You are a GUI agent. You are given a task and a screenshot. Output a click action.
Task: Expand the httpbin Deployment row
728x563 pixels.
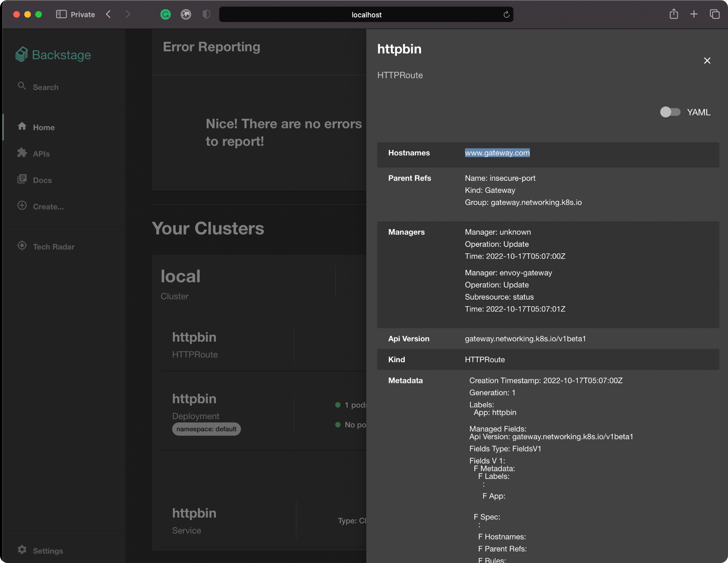(231, 413)
